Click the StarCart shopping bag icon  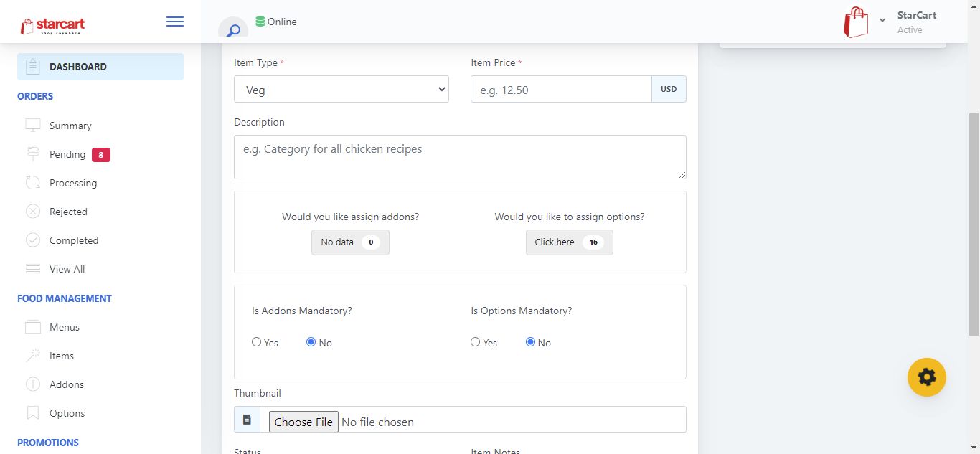coord(855,22)
